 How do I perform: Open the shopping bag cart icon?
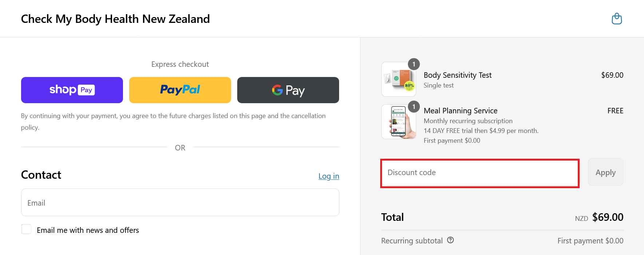617,19
